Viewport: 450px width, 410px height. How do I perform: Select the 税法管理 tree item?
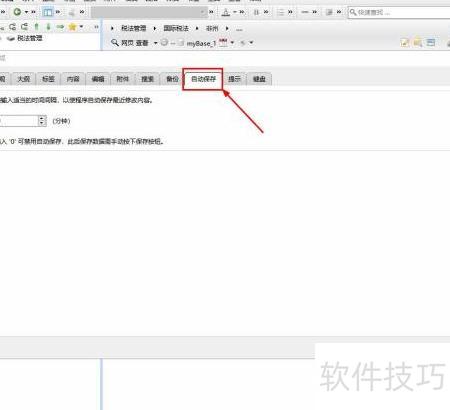[30, 38]
